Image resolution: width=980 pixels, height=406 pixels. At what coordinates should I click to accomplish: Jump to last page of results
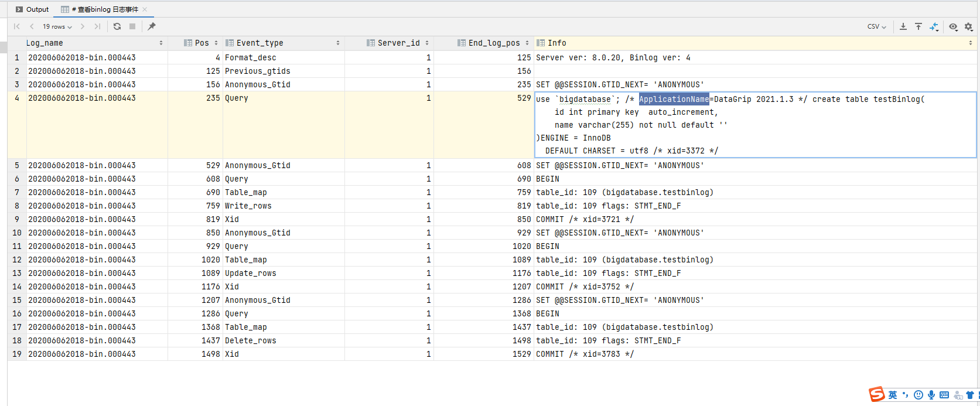(97, 26)
